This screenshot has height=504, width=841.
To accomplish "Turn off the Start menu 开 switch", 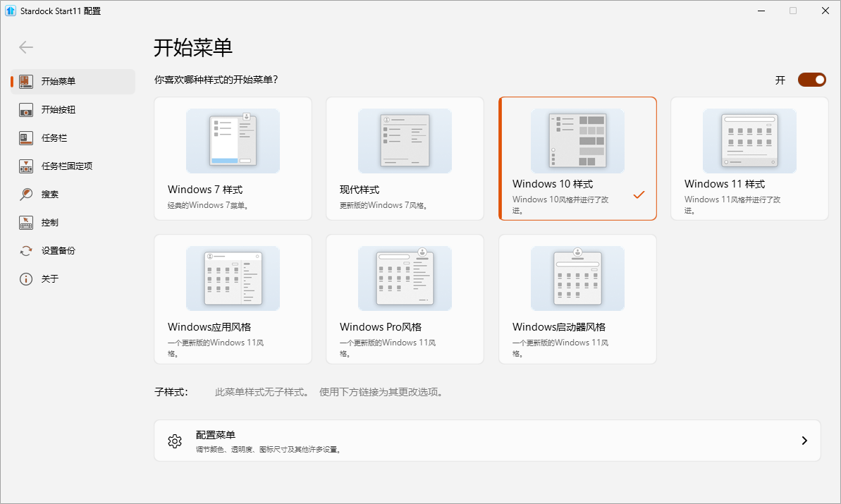I will pyautogui.click(x=811, y=80).
